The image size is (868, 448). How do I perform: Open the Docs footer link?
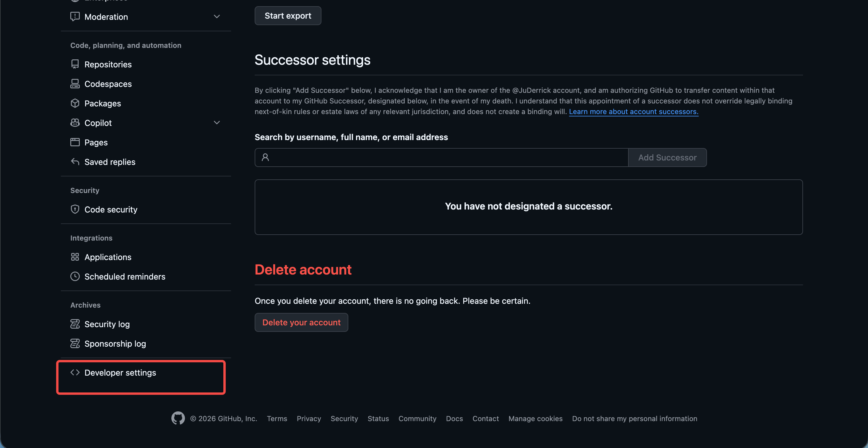(x=454, y=418)
